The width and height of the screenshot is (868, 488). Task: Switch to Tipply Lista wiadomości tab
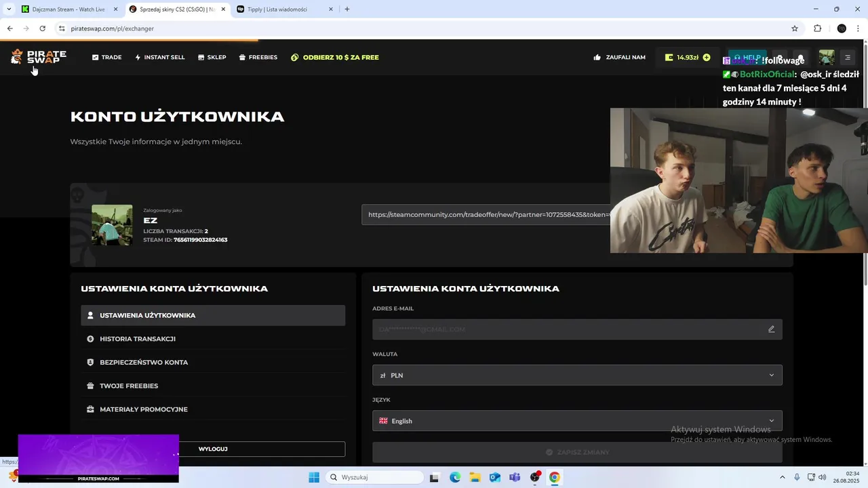pos(285,9)
